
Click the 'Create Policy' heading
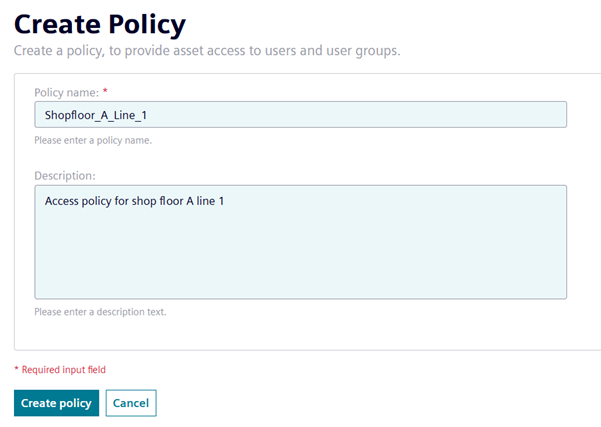100,25
